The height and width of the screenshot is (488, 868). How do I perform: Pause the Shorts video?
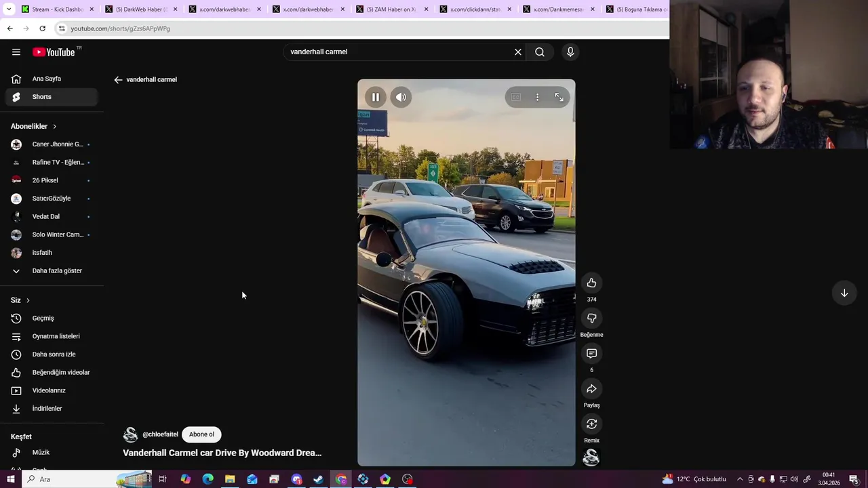tap(376, 97)
